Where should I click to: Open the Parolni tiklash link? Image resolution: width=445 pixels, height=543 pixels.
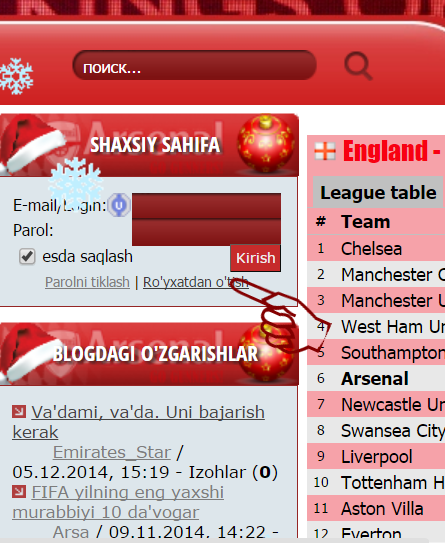tap(87, 282)
